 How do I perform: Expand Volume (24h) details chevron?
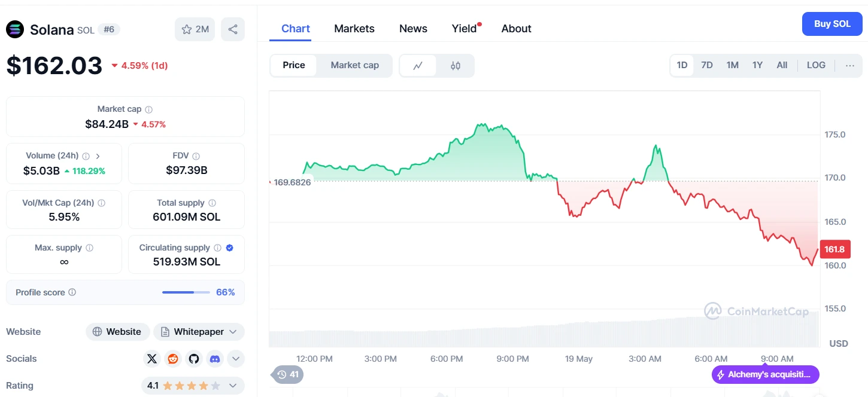(98, 156)
